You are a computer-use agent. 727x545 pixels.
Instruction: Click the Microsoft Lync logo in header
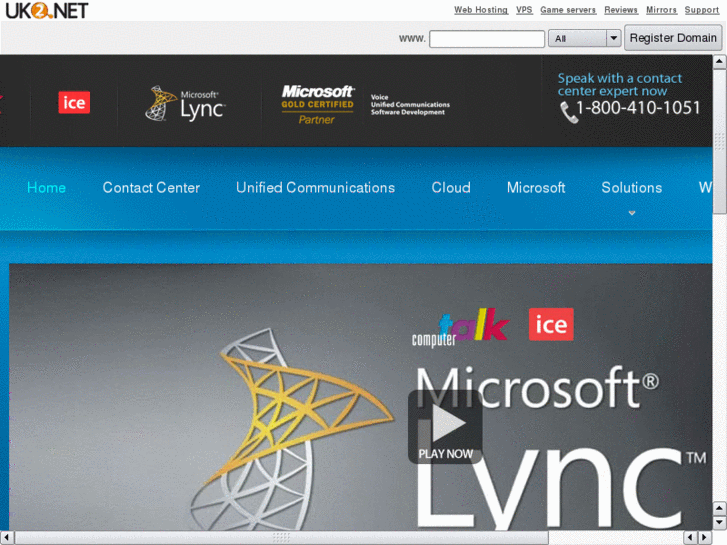185,104
